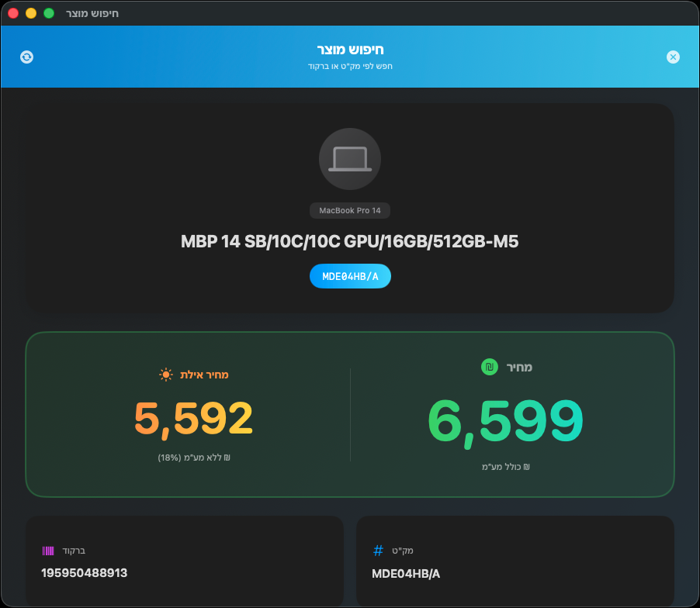Click the ללא מע"מ (18%) label
The height and width of the screenshot is (608, 700).
193,458
